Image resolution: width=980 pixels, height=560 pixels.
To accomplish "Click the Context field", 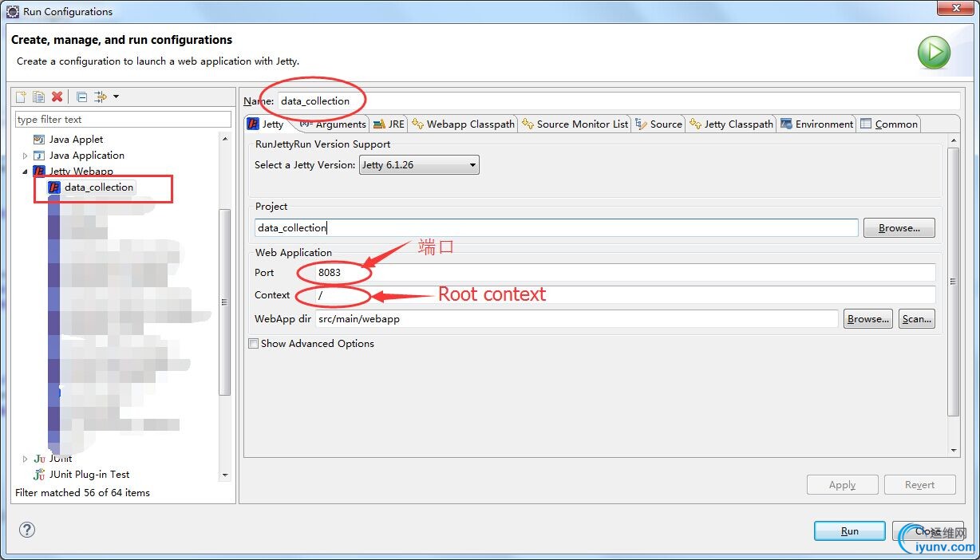I will [x=626, y=295].
